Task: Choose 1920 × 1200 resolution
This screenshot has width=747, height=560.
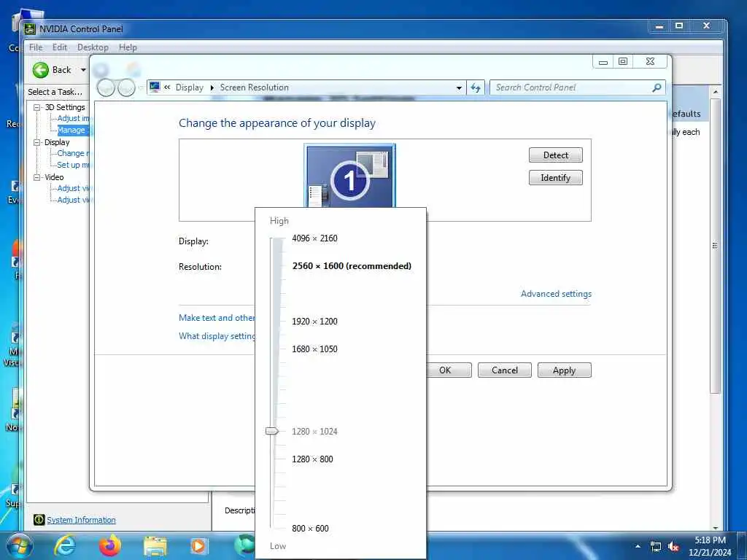Action: (x=314, y=322)
